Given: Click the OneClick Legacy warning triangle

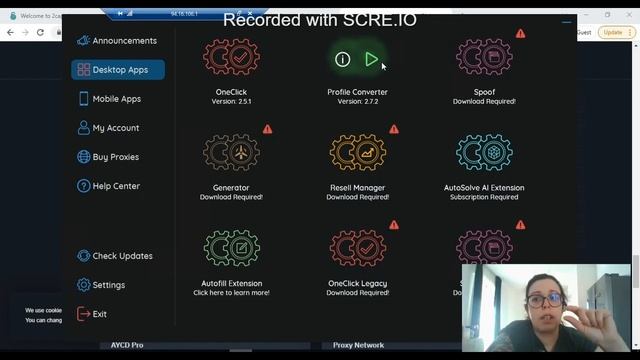Looking at the screenshot, I should click(x=394, y=225).
